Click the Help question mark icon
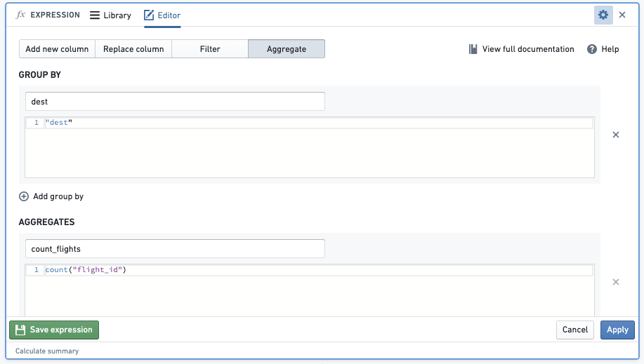The height and width of the screenshot is (364, 644). [x=592, y=49]
